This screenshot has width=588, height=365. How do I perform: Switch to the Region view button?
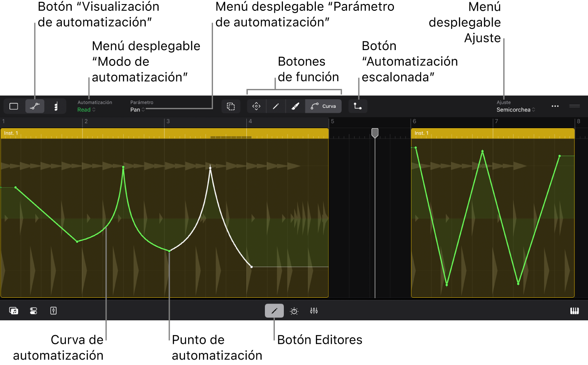click(x=14, y=106)
